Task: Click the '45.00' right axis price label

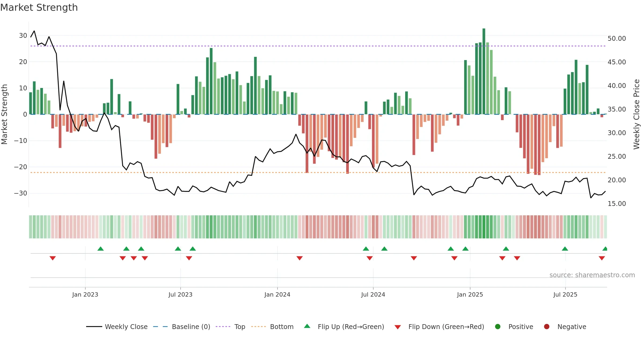Action: click(x=617, y=62)
